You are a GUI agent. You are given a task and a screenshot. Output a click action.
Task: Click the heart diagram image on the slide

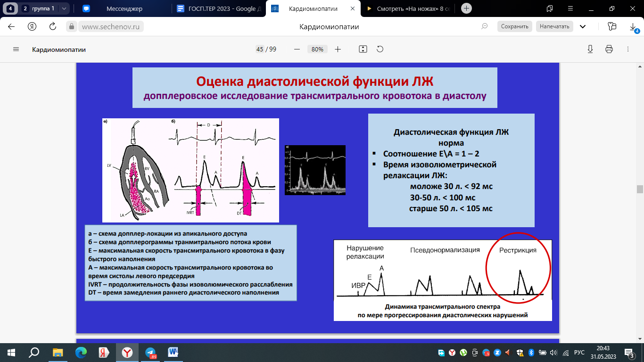click(x=190, y=170)
